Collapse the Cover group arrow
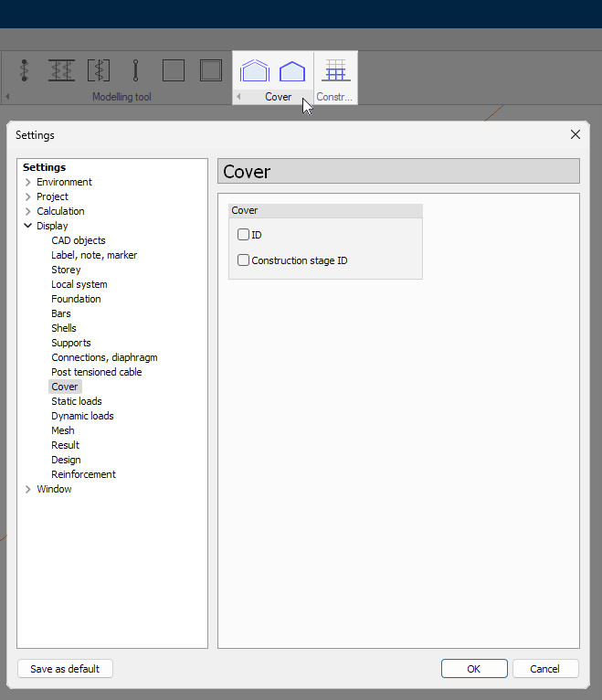This screenshot has height=700, width=602. coord(238,97)
